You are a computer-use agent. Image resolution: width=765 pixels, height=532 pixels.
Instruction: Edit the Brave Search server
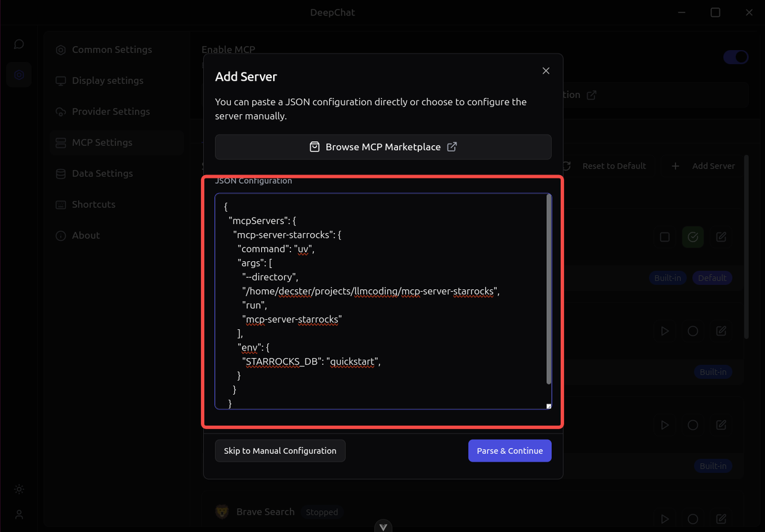[x=721, y=519]
